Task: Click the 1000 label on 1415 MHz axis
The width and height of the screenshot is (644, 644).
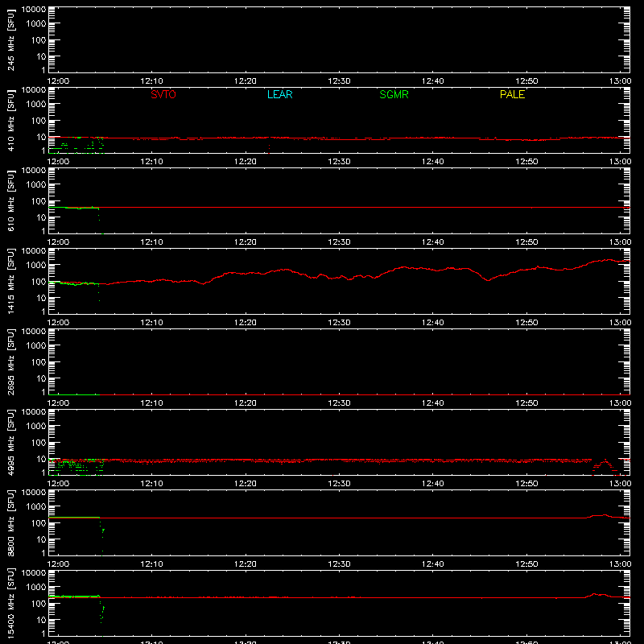Action: click(x=36, y=266)
